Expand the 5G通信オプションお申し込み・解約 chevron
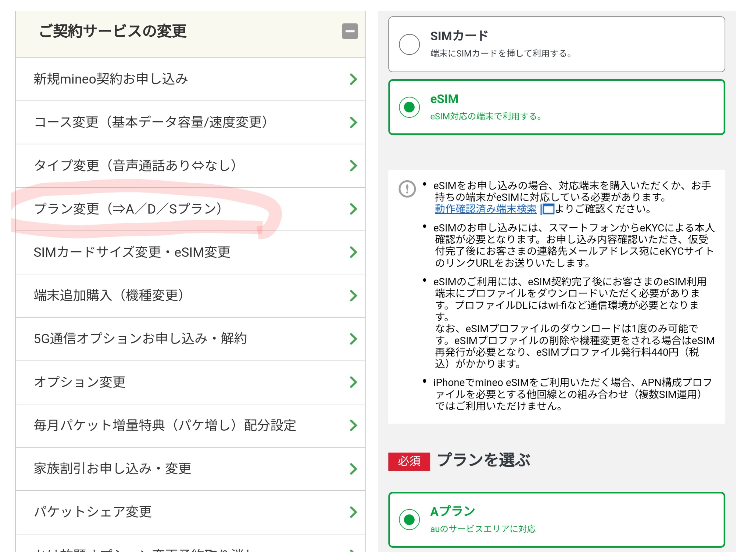Screen dimensions: 745x560 (x=353, y=339)
